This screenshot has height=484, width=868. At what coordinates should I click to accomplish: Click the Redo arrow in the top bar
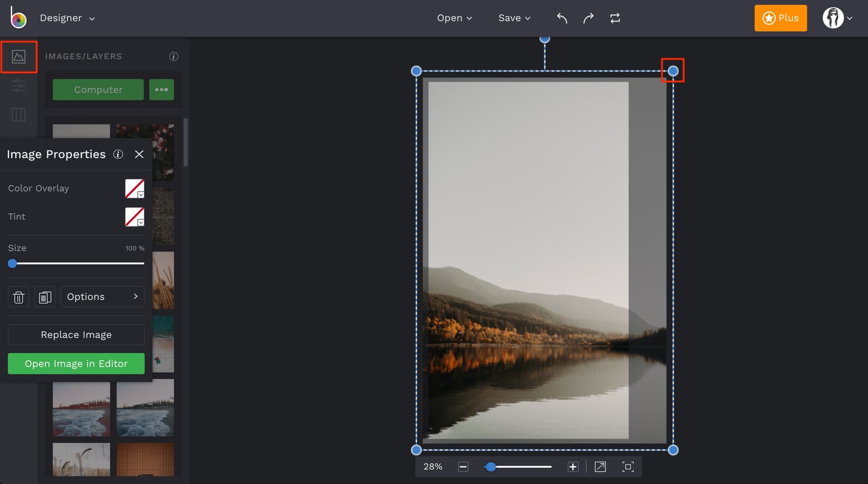coord(588,18)
